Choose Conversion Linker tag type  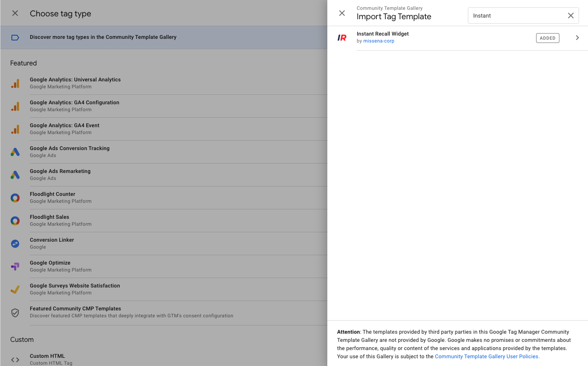coord(164,244)
